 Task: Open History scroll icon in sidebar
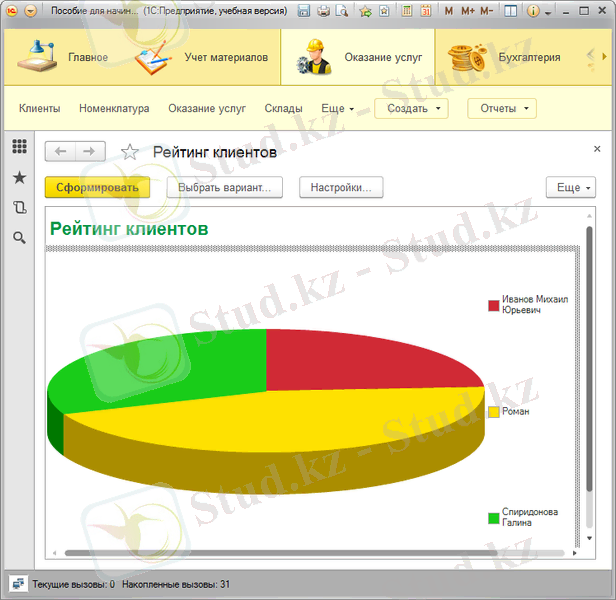coord(20,207)
